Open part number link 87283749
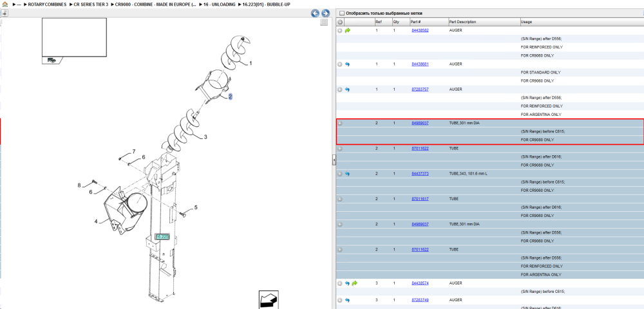The image size is (644, 309). [x=420, y=300]
